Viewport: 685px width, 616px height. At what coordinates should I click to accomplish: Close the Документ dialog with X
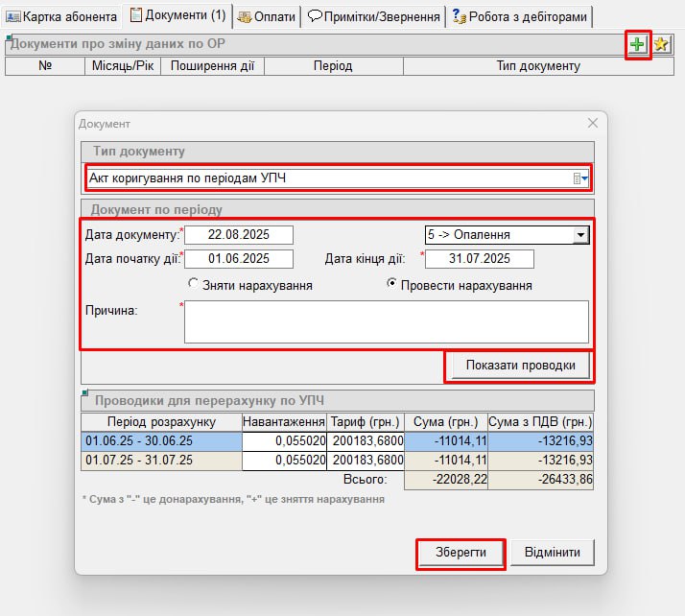(x=593, y=123)
